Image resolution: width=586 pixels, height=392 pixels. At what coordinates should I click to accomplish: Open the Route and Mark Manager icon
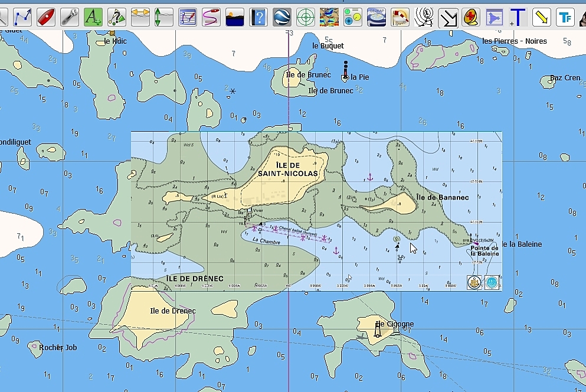coord(188,17)
